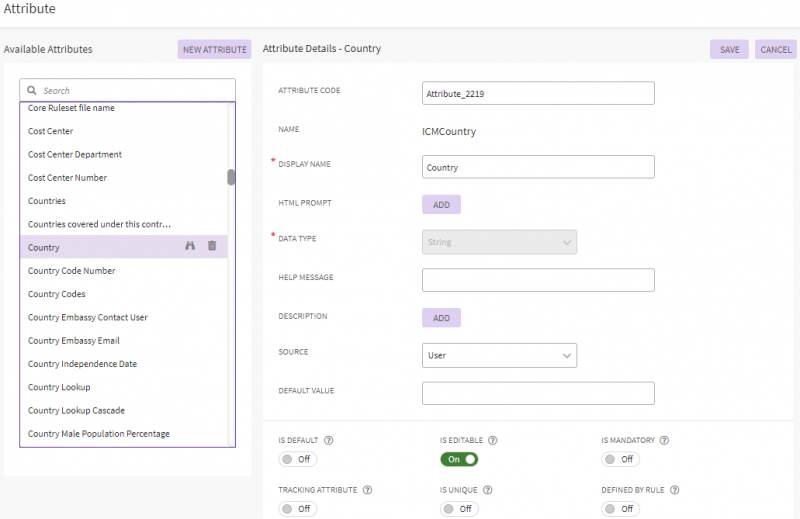
Task: Select Country Codes attribute
Action: click(x=123, y=294)
